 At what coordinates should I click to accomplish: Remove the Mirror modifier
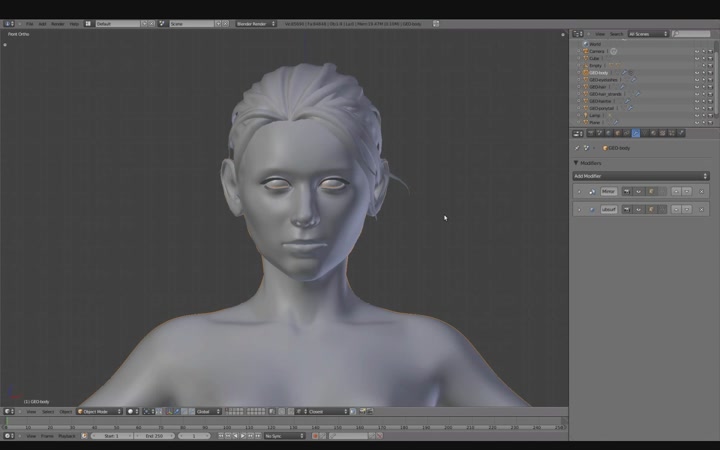point(702,191)
